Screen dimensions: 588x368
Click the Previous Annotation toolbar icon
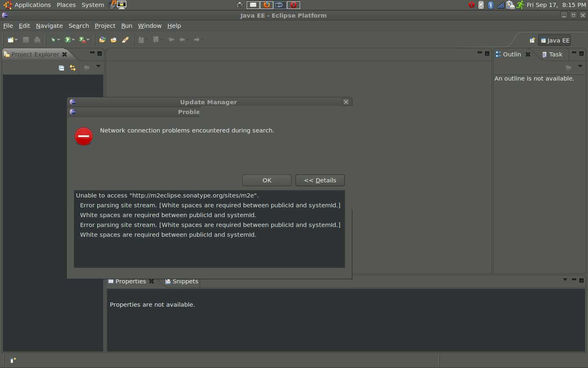pyautogui.click(x=156, y=40)
